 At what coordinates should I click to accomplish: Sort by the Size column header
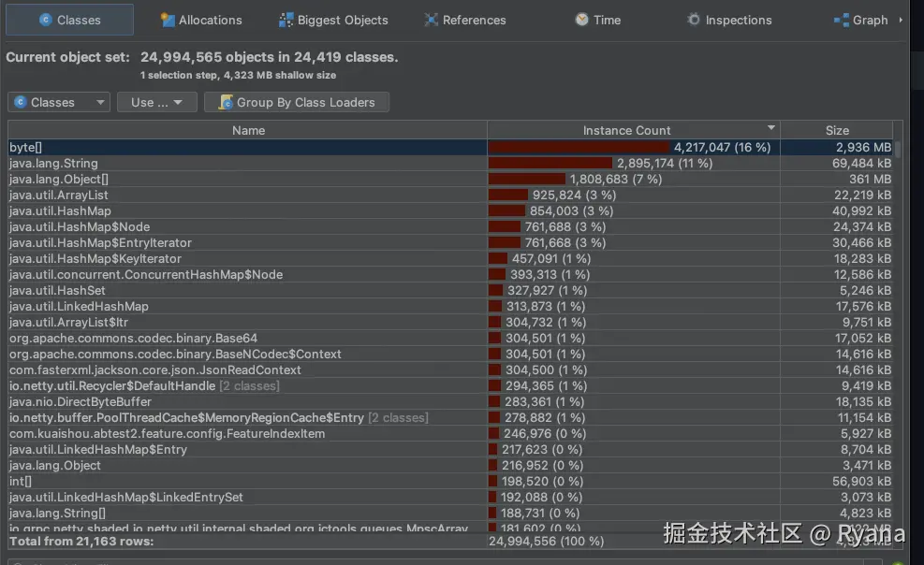(x=837, y=130)
